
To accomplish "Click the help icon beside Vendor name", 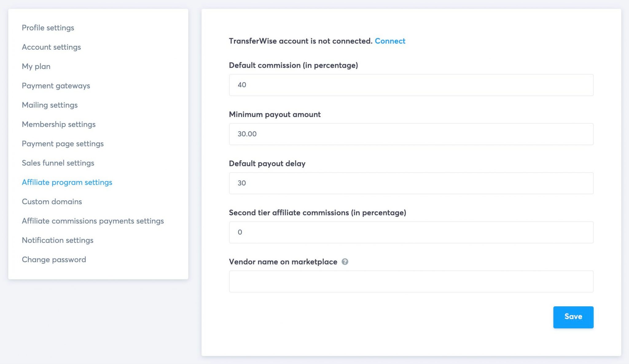I will pos(345,262).
